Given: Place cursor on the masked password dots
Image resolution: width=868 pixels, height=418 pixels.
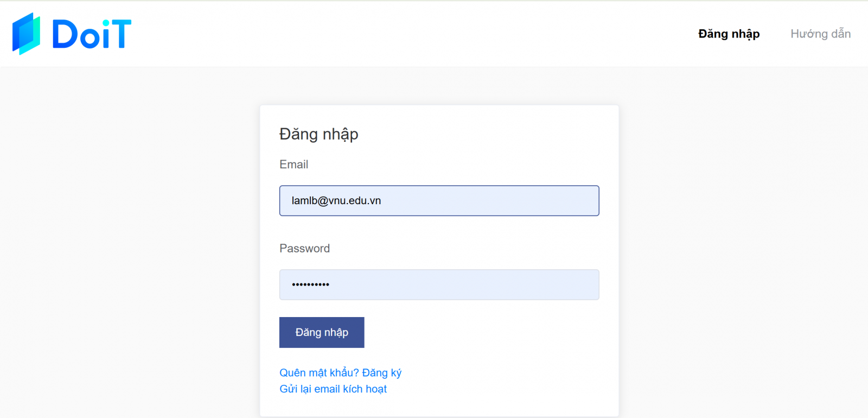Looking at the screenshot, I should point(310,284).
